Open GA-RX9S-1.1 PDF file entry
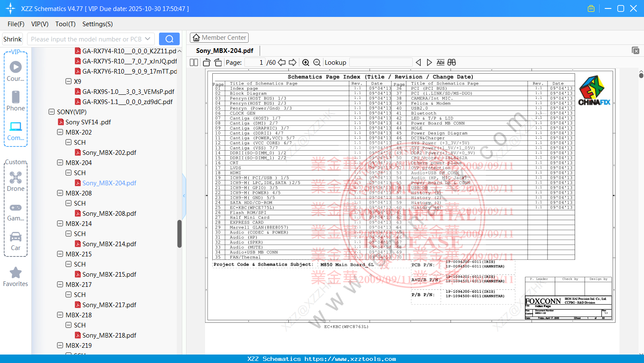 point(127,102)
